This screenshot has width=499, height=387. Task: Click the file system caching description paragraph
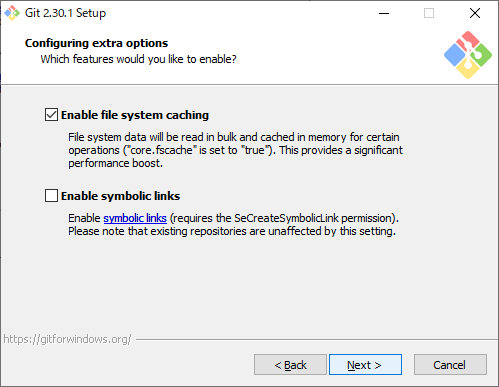click(235, 150)
